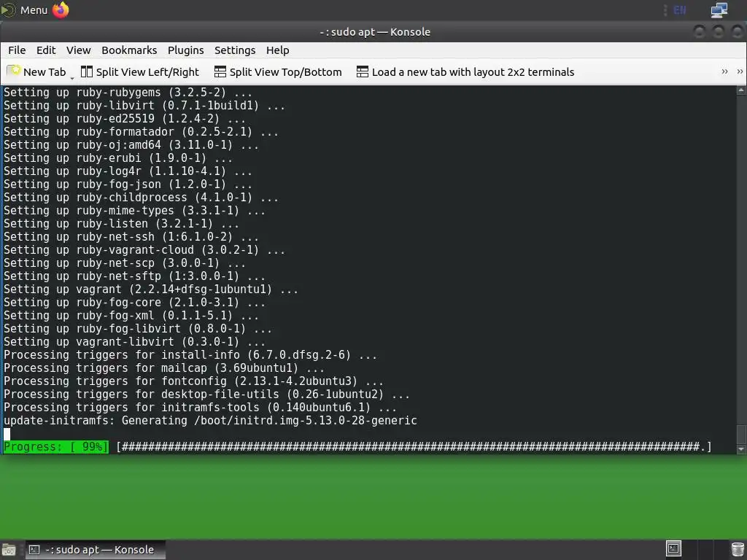Click the 'Setting up ruby-ed25519' line
Image resolution: width=747 pixels, height=560 pixels.
pyautogui.click(x=124, y=119)
